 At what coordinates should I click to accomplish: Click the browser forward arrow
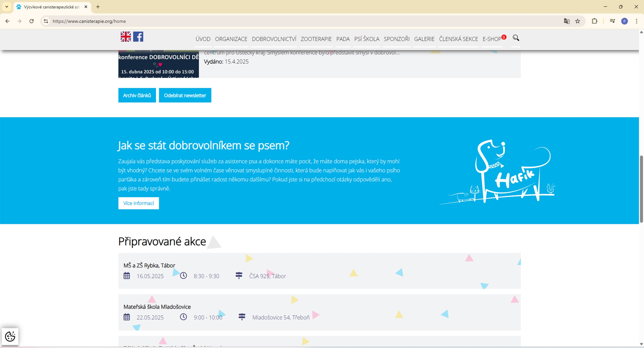[x=19, y=21]
